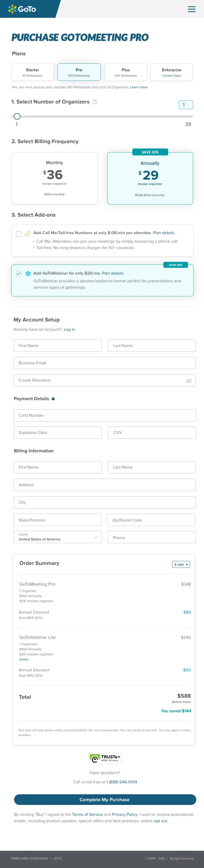Open the $ USD currency dropdown

point(181,564)
